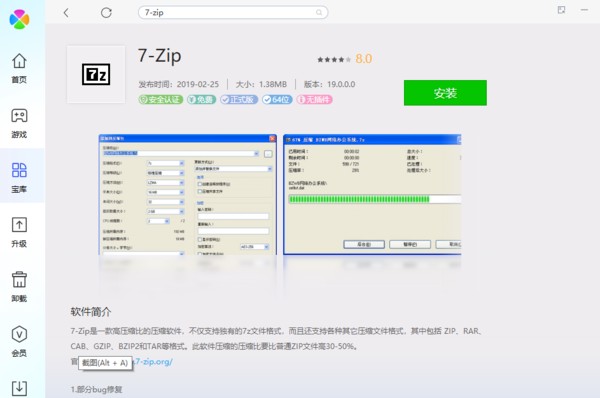This screenshot has height=398, width=600.
Task: Open the compression progress screenshot thumbnail
Action: pyautogui.click(x=372, y=194)
